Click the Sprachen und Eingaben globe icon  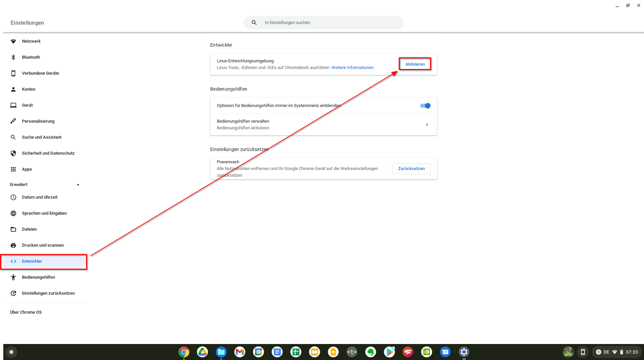tap(13, 213)
